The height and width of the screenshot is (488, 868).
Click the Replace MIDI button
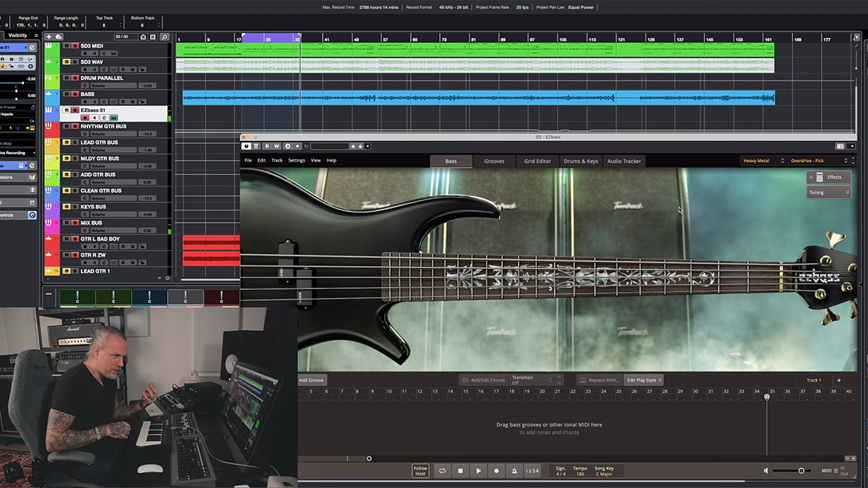click(600, 380)
